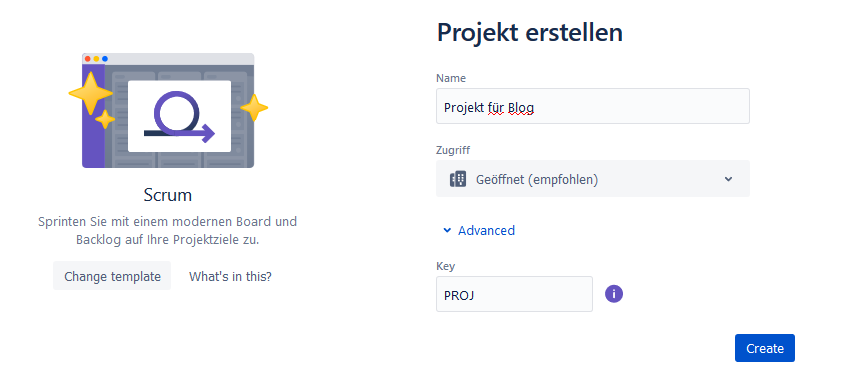Image resolution: width=842 pixels, height=379 pixels.
Task: Collapse the Advanced section chevron
Action: click(447, 230)
